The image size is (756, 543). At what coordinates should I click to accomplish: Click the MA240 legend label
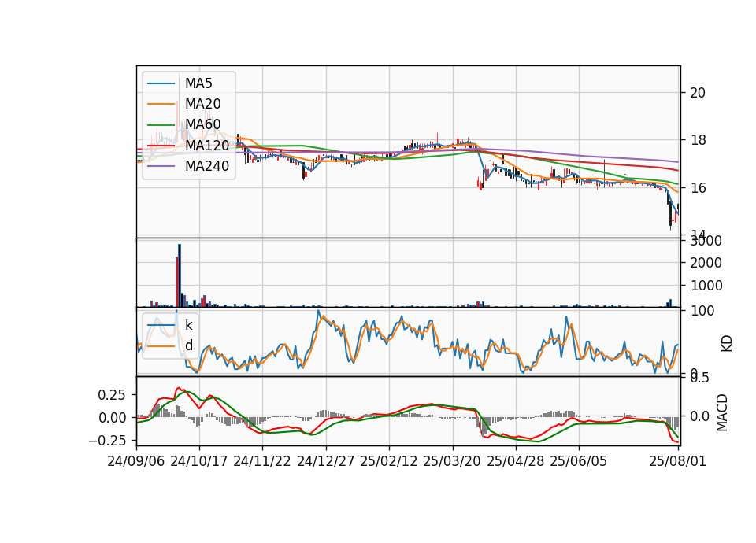pyautogui.click(x=207, y=166)
